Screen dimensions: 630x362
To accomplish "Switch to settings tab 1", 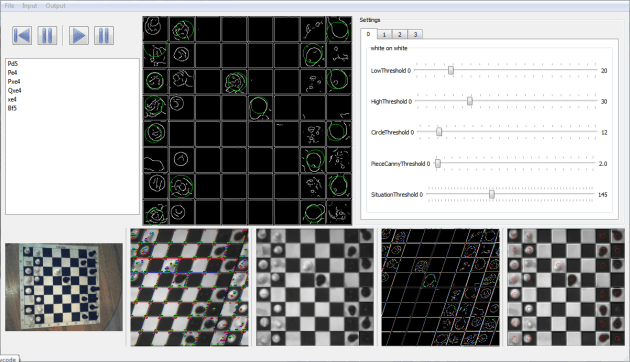I will coord(384,35).
